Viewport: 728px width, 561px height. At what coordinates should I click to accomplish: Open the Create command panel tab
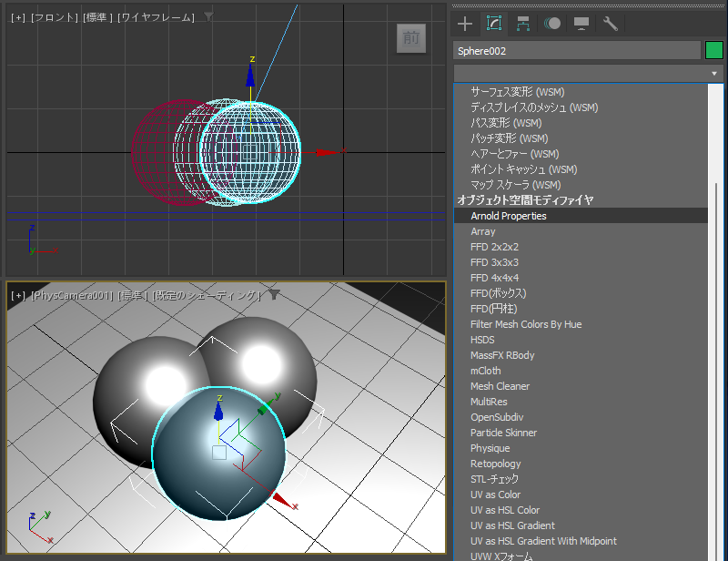[x=465, y=24]
